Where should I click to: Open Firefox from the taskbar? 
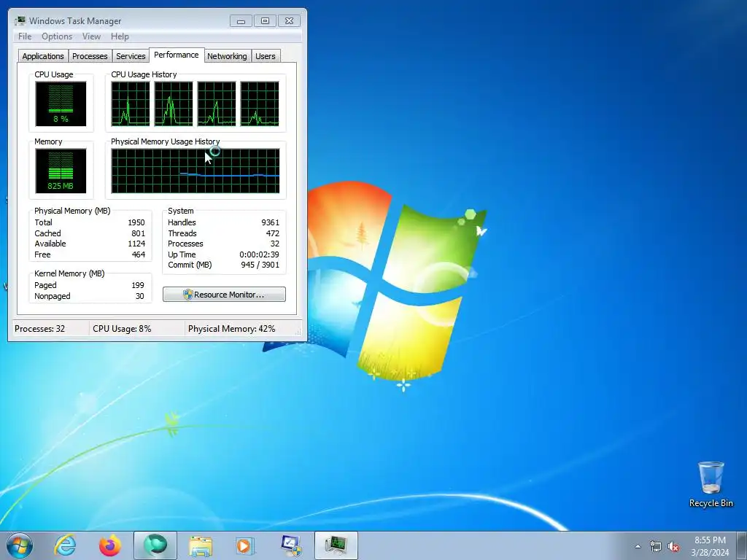coord(110,545)
